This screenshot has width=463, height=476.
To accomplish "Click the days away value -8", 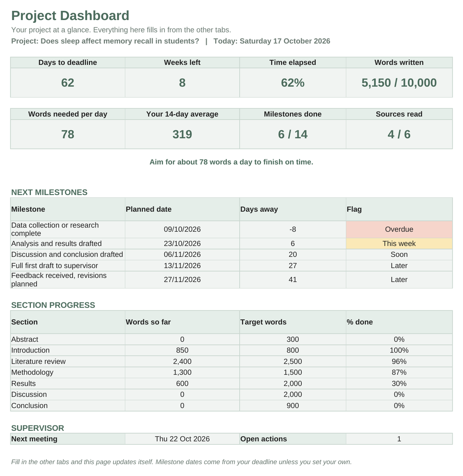I will pyautogui.click(x=292, y=229).
